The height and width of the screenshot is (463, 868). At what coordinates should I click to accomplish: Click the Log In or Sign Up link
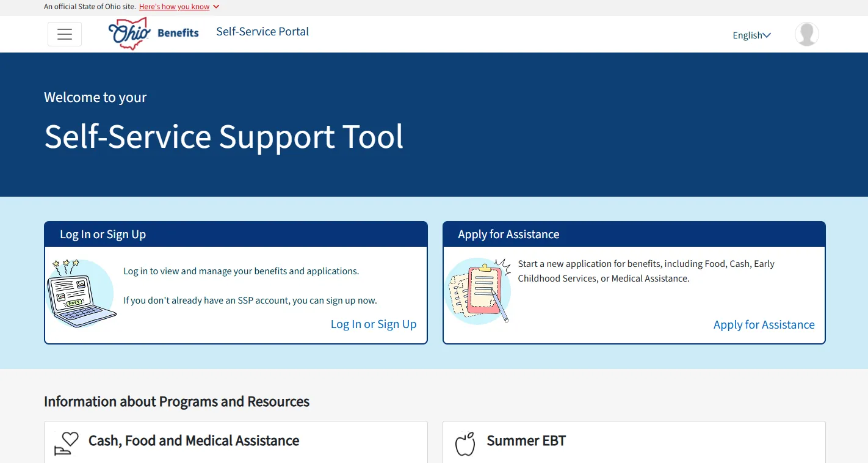pos(374,324)
